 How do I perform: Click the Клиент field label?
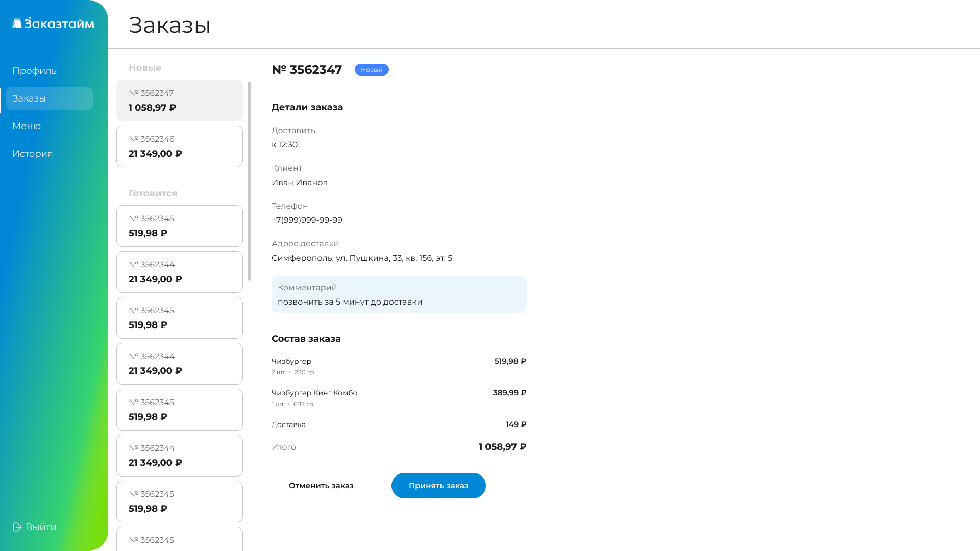point(287,168)
